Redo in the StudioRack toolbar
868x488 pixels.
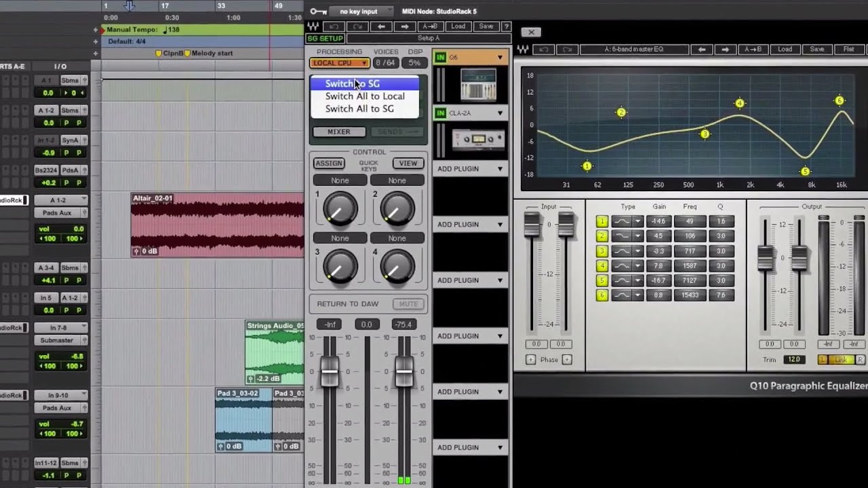pyautogui.click(x=357, y=26)
